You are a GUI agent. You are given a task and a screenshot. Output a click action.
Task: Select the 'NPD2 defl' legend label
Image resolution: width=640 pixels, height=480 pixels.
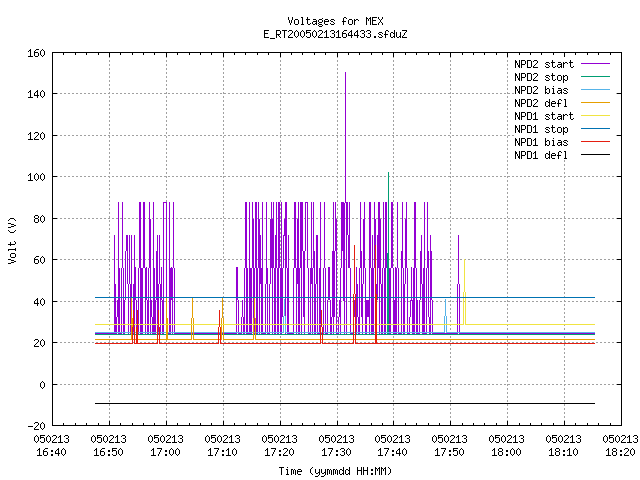(541, 103)
